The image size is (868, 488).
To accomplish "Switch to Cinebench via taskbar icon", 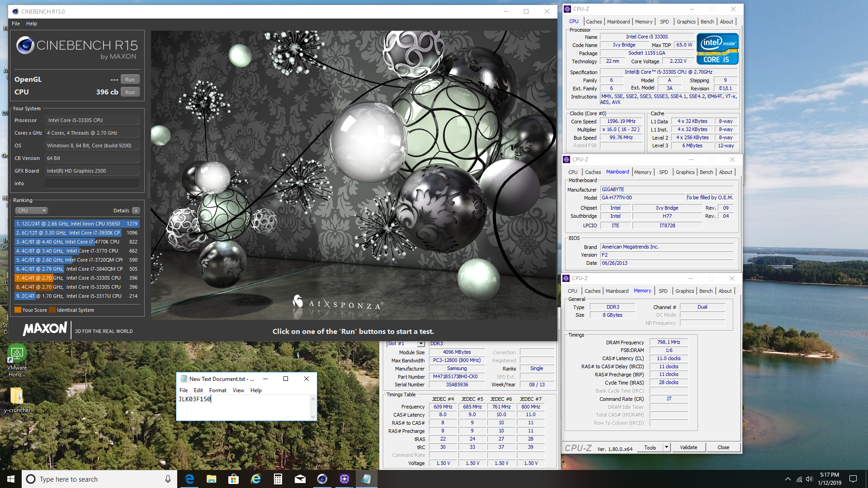I will coord(322,479).
